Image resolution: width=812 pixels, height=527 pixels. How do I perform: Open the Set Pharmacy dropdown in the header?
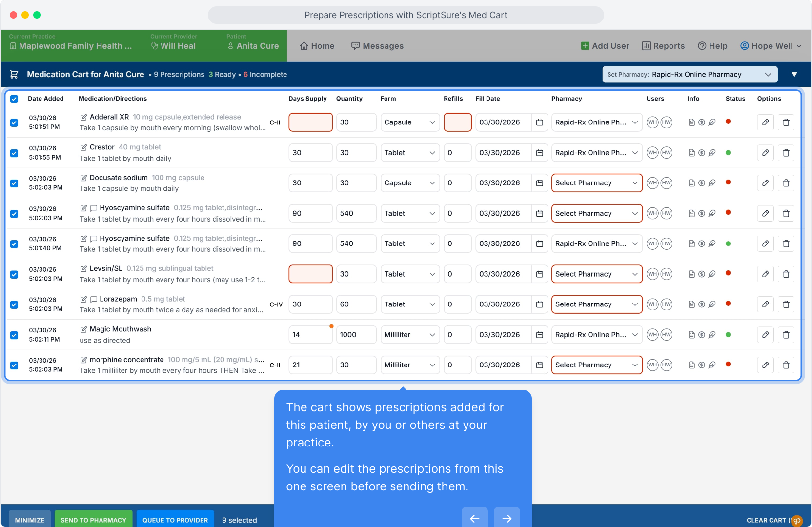690,75
